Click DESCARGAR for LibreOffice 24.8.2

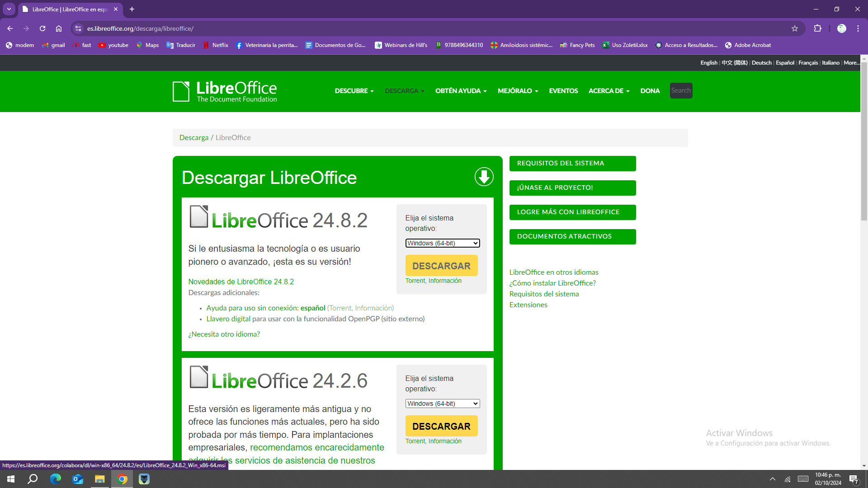coord(441,266)
